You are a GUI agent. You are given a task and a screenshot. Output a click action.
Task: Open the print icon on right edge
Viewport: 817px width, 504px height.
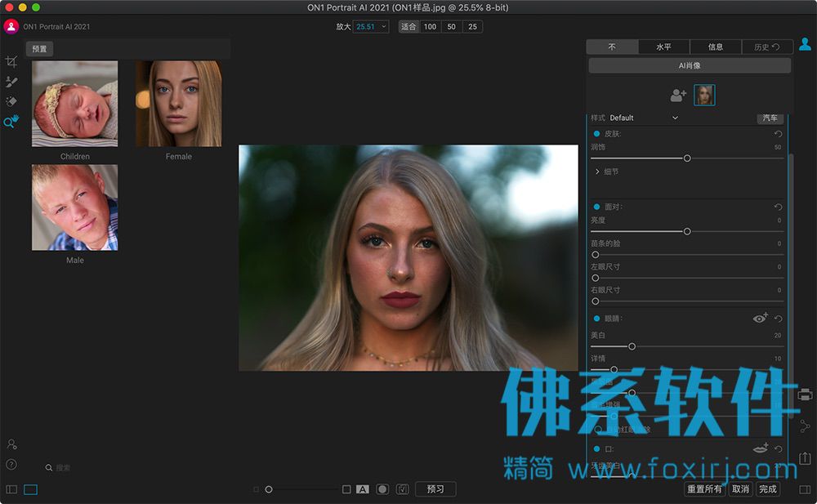coord(805,395)
